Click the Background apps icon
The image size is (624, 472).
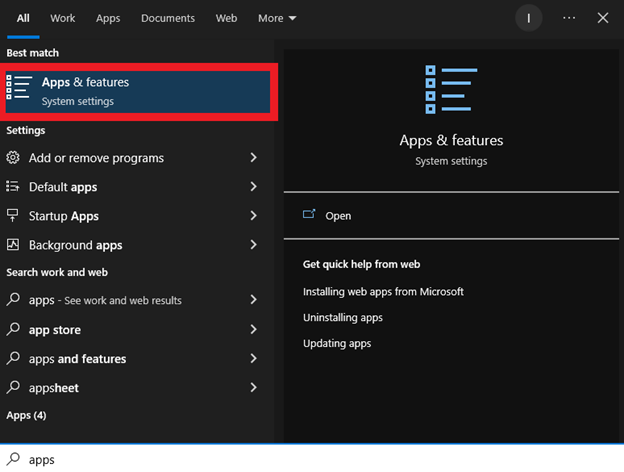tap(13, 244)
